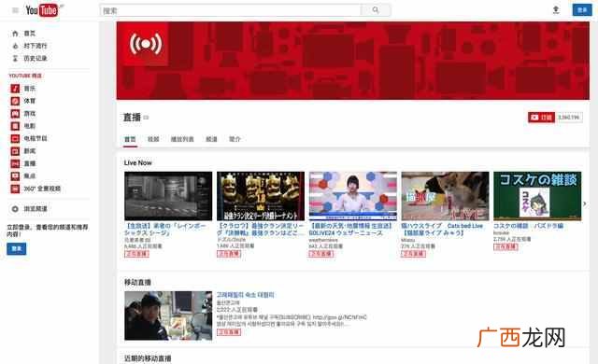
Task: Click the magnifier search button
Action: [376, 10]
